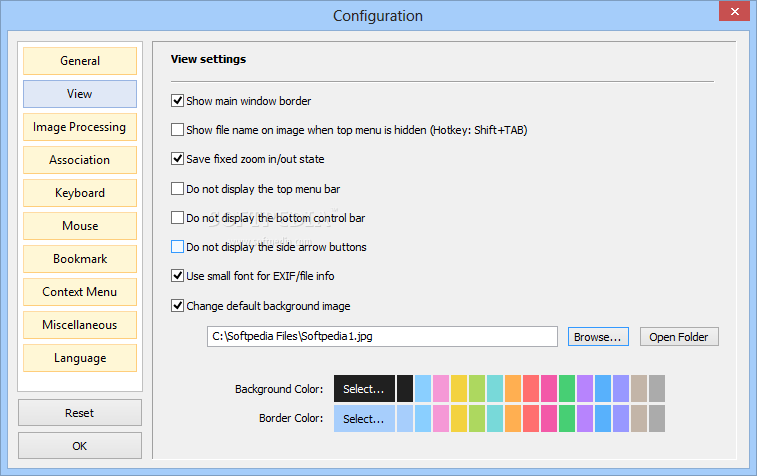Choose tan beige in Background Color row
The height and width of the screenshot is (476, 757).
639,389
